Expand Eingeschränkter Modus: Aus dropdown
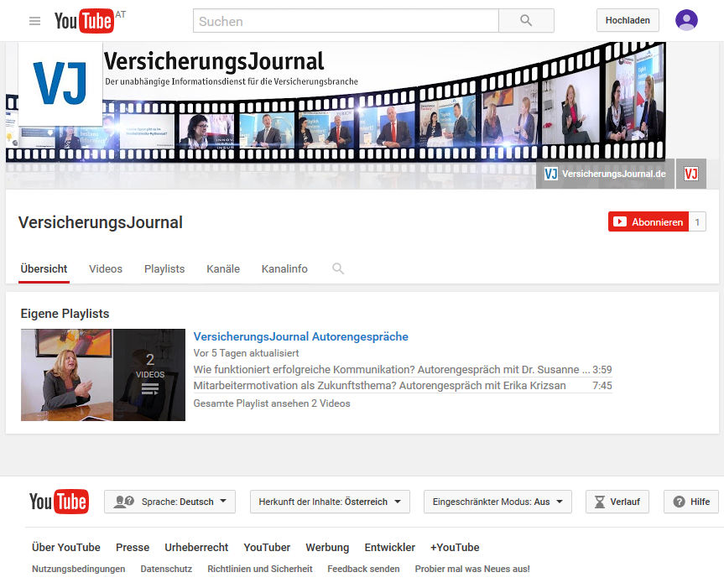The height and width of the screenshot is (588, 724). 497,502
